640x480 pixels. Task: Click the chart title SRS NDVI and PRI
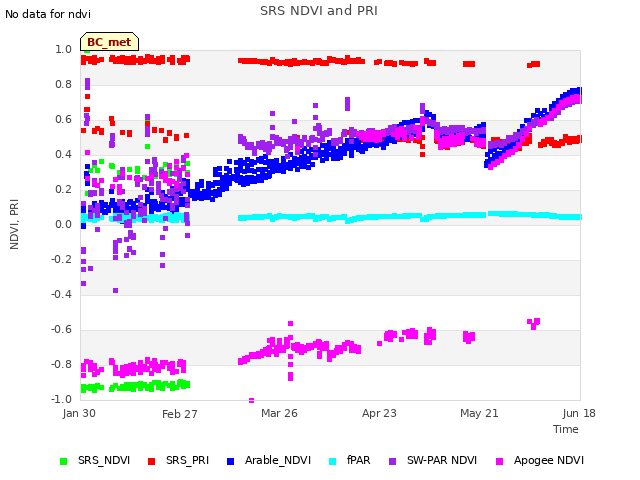(319, 11)
